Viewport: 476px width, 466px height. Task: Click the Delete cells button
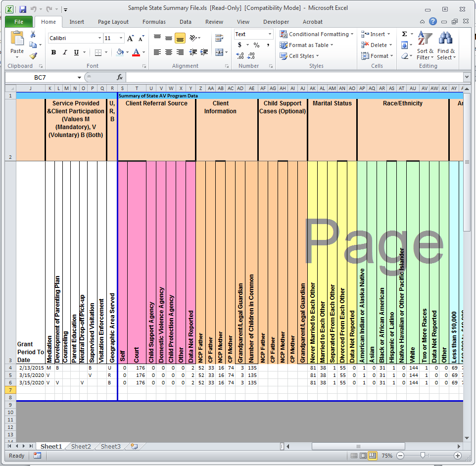[x=377, y=45]
